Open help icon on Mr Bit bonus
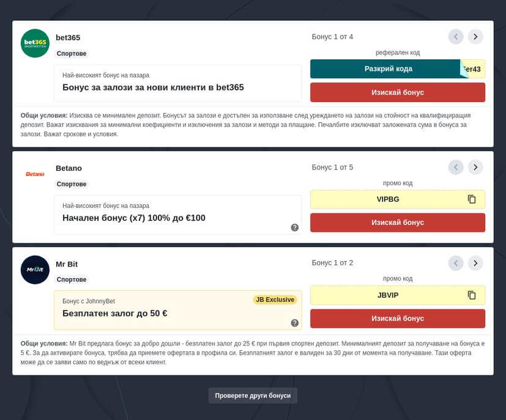 click(x=295, y=323)
